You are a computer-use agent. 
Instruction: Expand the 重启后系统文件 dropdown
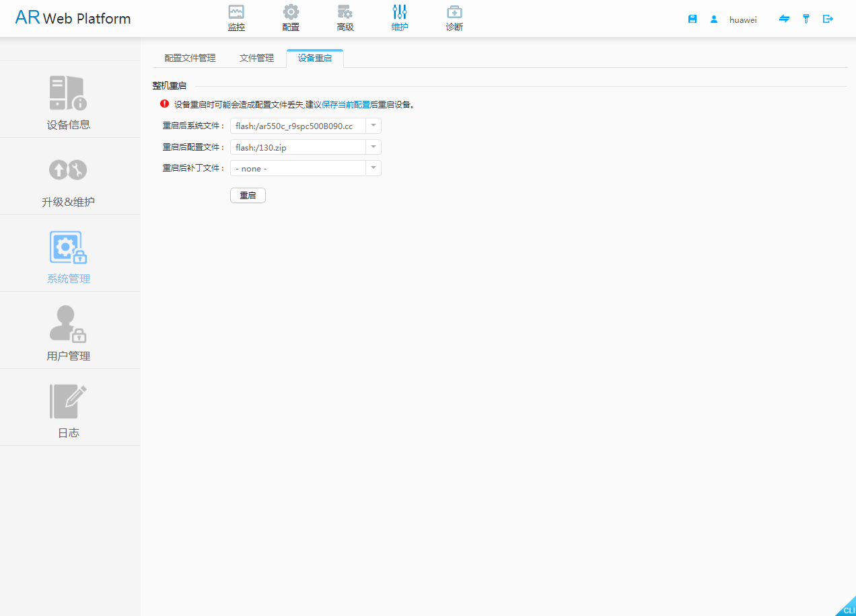[x=373, y=126]
